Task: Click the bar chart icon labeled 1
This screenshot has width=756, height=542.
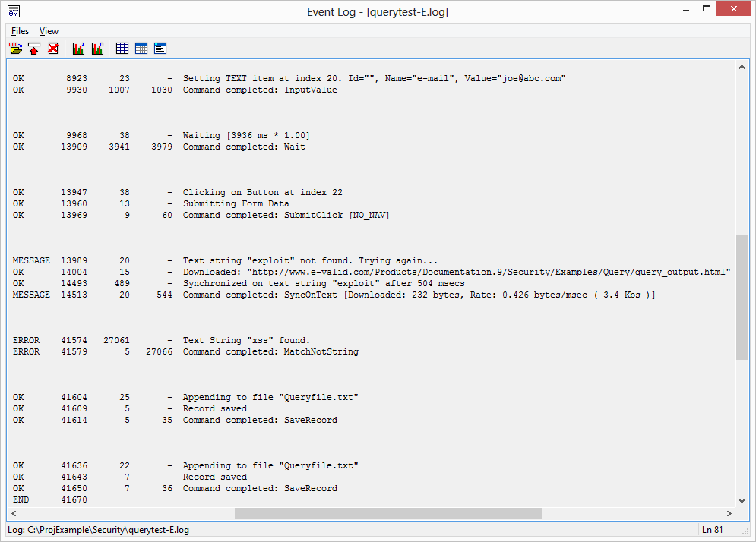Action: (78, 48)
